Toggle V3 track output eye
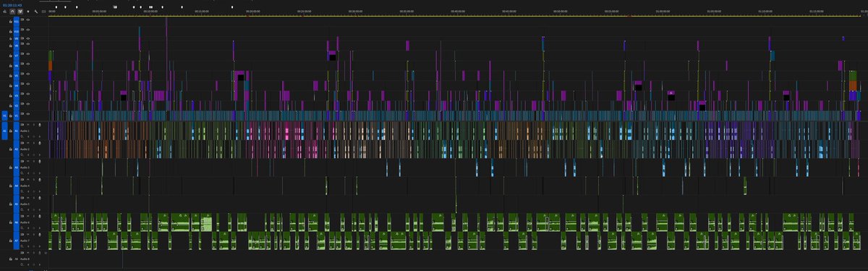 pos(27,95)
